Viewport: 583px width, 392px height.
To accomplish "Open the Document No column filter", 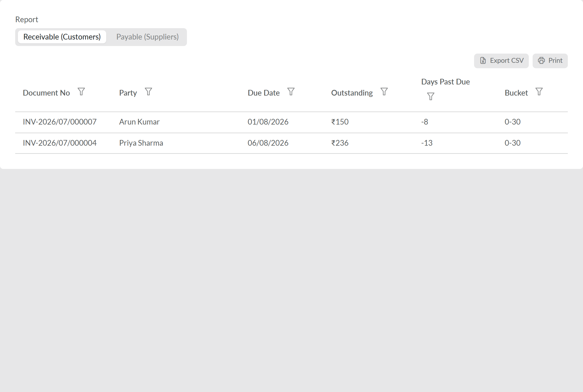I will (x=81, y=92).
